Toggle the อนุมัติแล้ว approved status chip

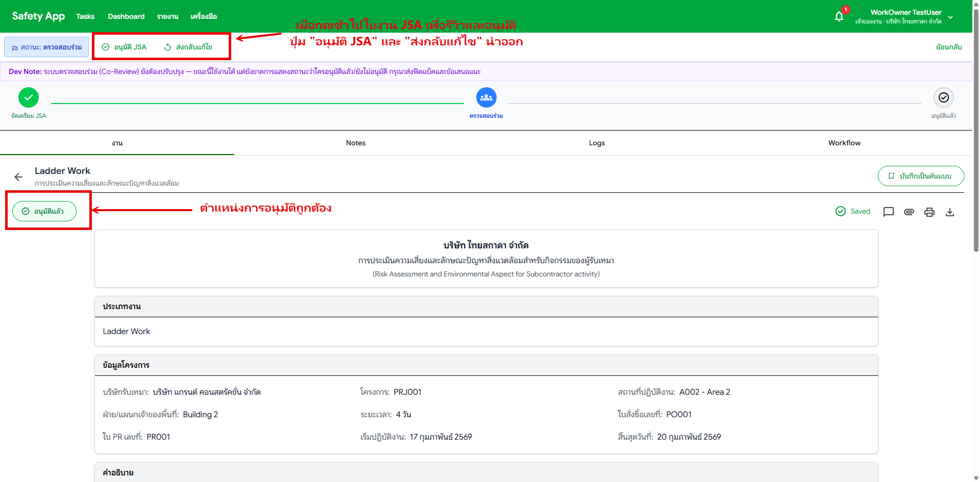tap(44, 211)
